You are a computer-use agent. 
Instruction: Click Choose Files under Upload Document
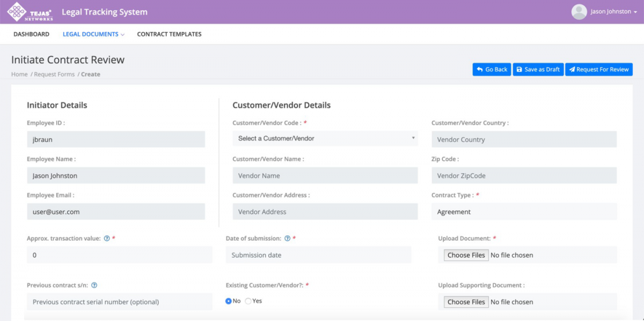[465, 255]
